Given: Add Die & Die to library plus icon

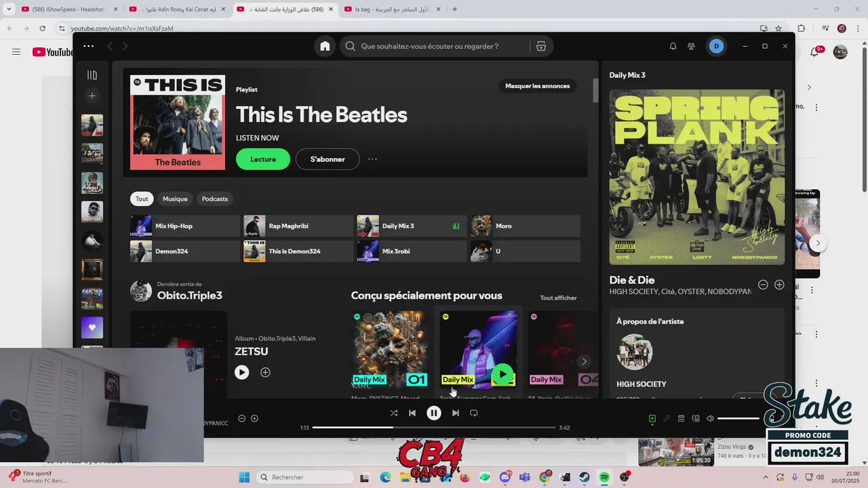Looking at the screenshot, I should point(779,285).
